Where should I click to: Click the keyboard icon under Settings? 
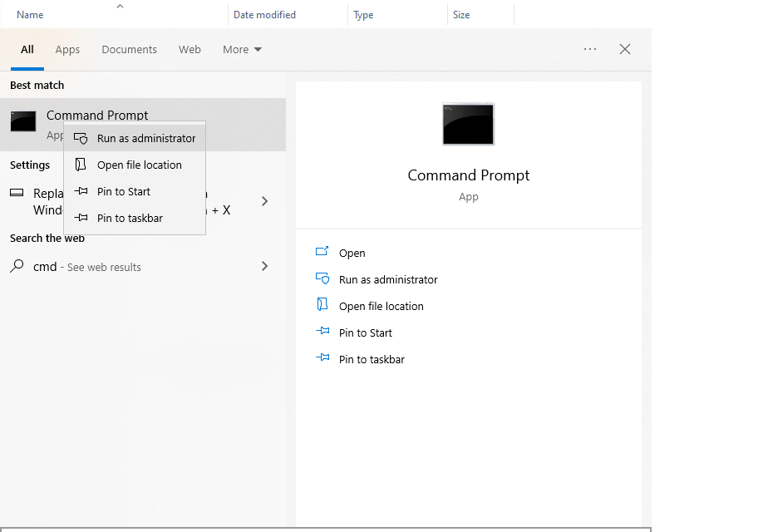[17, 193]
